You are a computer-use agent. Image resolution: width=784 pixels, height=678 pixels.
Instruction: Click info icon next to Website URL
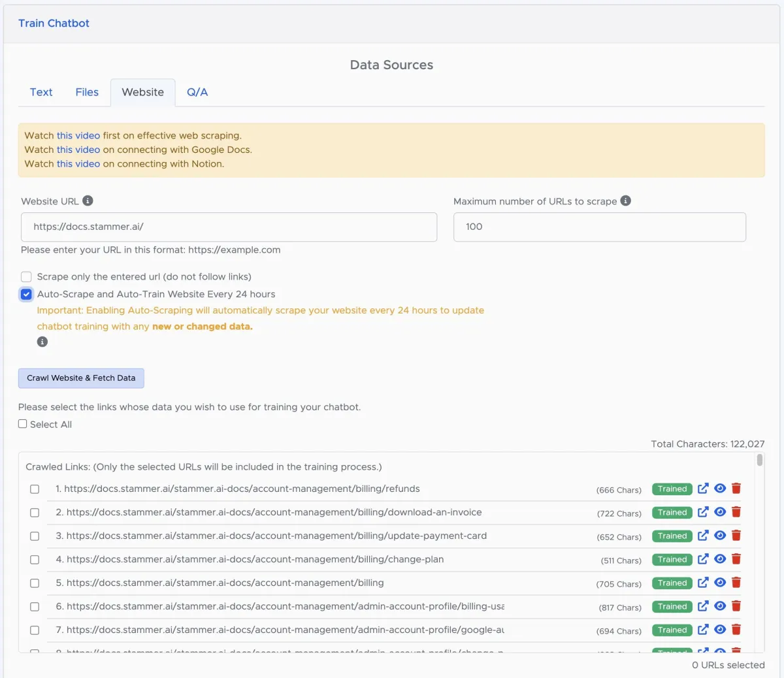coord(88,201)
